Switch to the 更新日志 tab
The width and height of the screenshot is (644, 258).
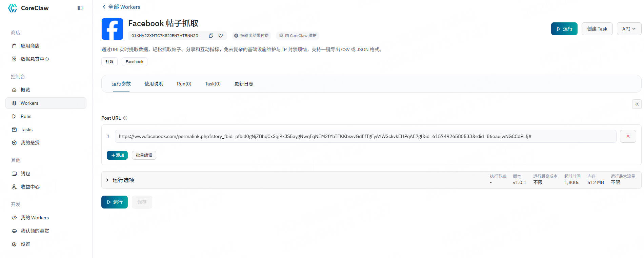(244, 84)
